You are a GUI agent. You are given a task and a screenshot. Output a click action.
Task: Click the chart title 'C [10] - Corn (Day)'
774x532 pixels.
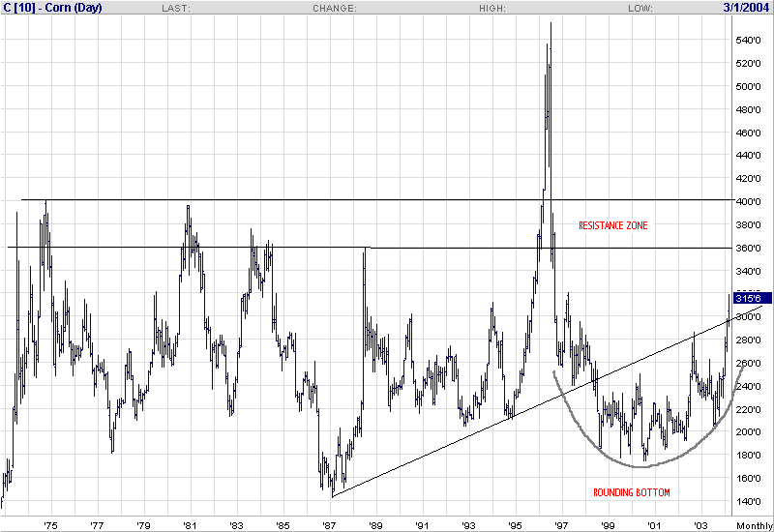[52, 8]
